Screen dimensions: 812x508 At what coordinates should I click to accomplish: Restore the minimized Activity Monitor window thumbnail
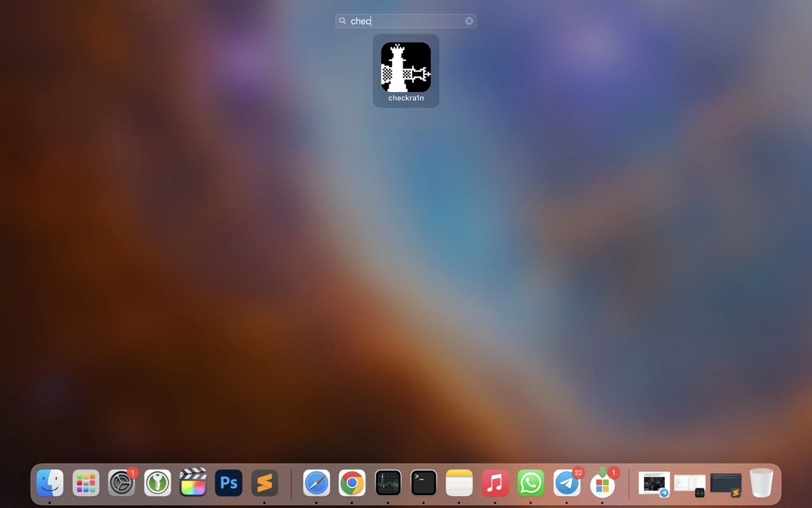[x=690, y=485]
